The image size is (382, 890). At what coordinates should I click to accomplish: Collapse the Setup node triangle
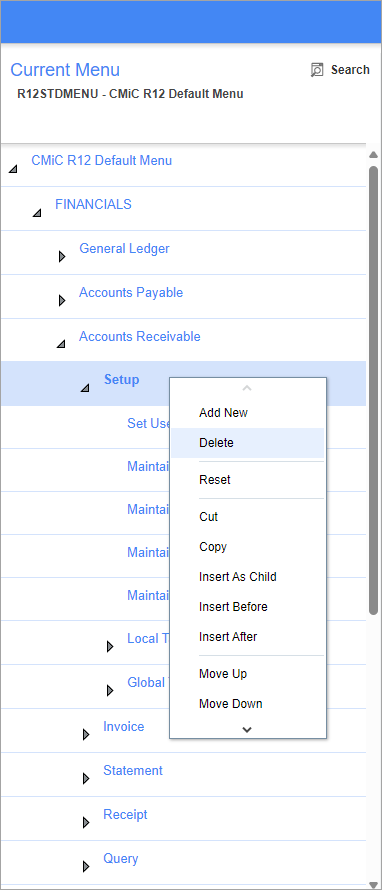click(x=85, y=388)
